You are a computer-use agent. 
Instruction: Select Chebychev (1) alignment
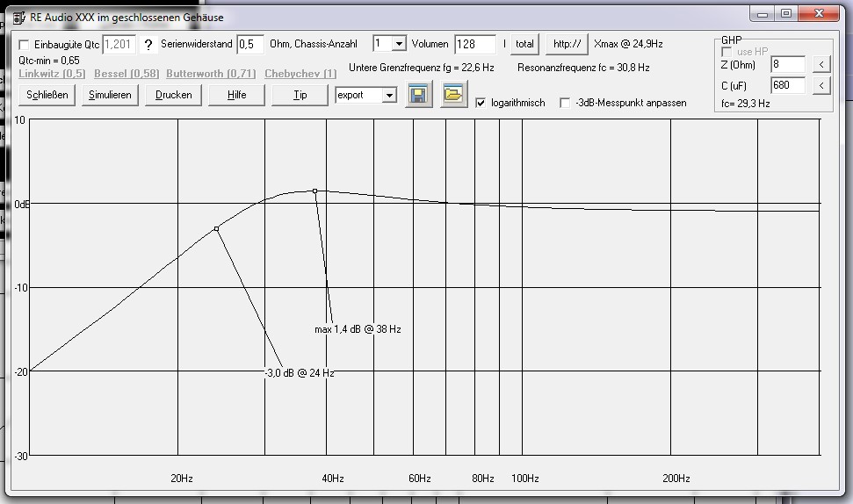click(300, 74)
